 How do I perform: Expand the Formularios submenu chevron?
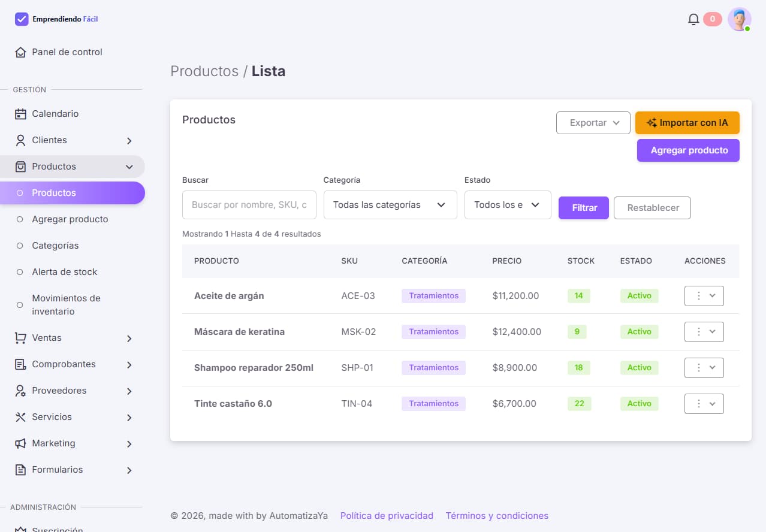coord(129,470)
